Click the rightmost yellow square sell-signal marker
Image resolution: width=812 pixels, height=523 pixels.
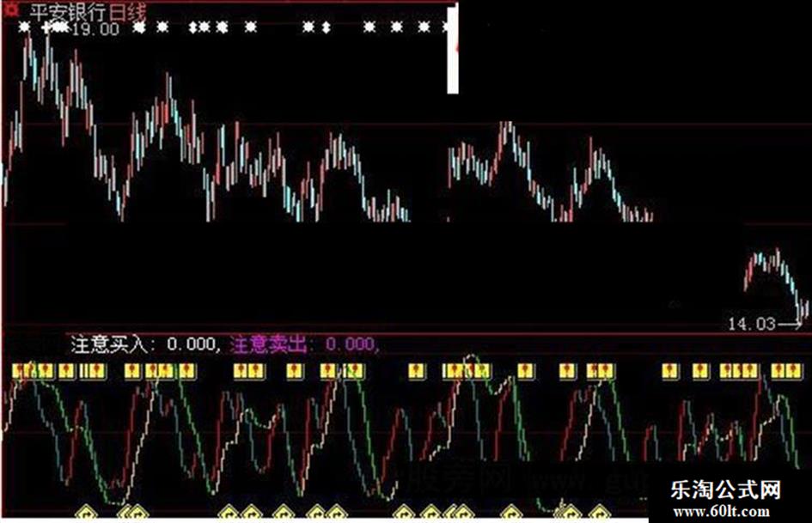pyautogui.click(x=794, y=371)
